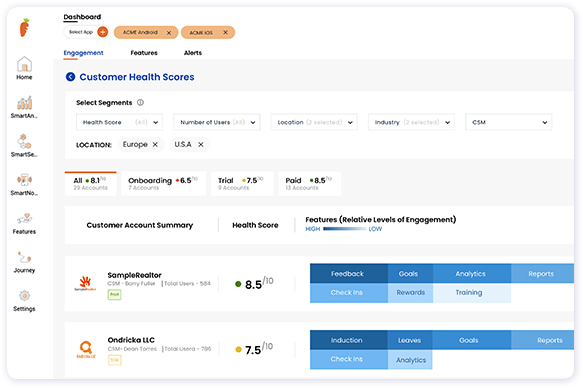Viewport: 583px width, 388px height.
Task: Open the Settings gear icon
Action: (24, 296)
